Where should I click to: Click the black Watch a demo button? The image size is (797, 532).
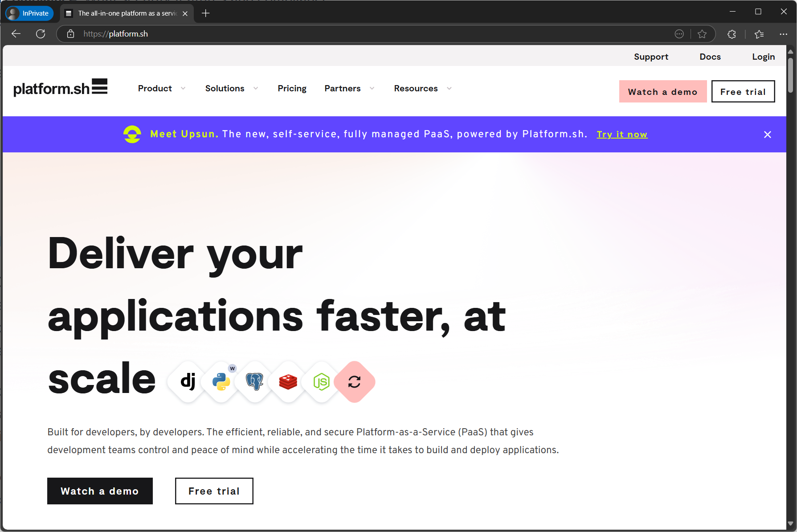100,491
